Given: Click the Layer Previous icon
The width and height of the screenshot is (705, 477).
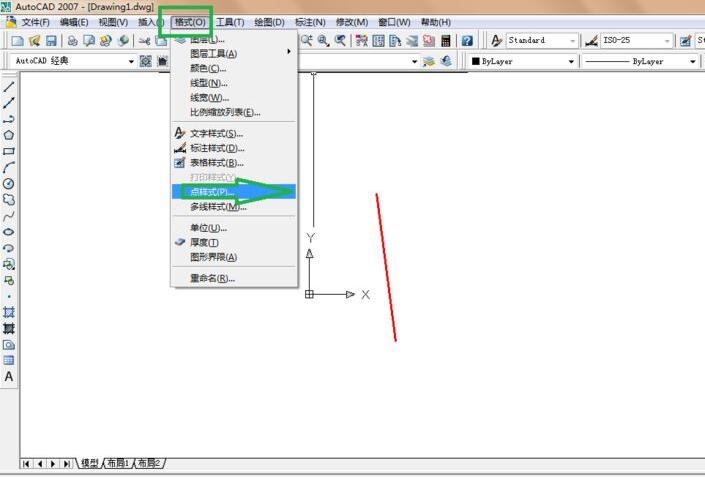Looking at the screenshot, I should 446,61.
